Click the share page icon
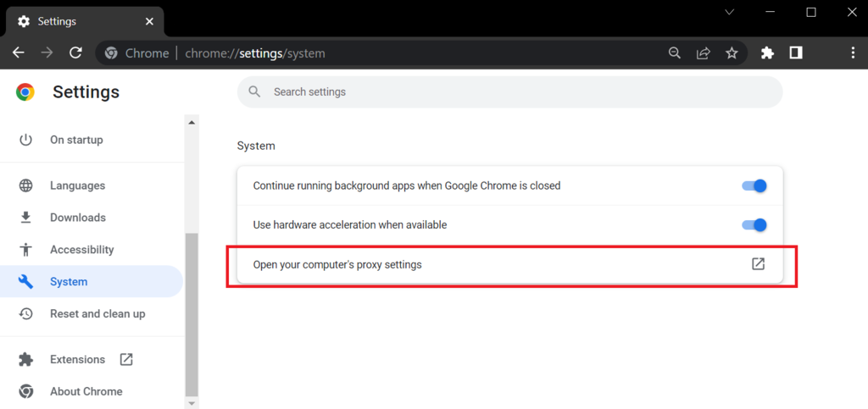 (703, 53)
